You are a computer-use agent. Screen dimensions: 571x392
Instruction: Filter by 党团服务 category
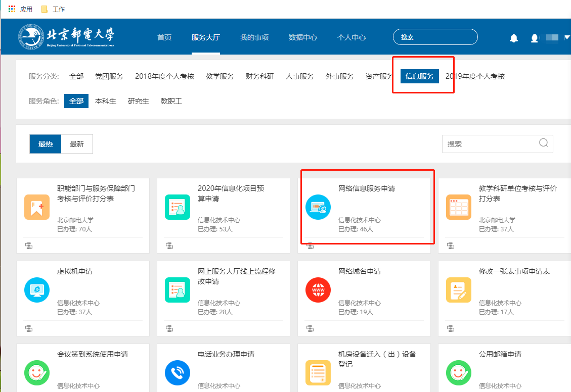[109, 76]
